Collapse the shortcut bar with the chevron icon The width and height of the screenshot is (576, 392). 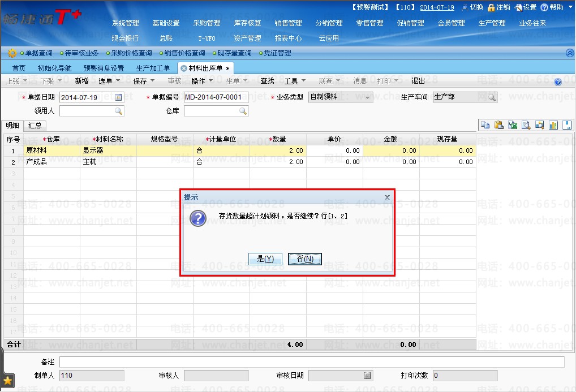click(x=570, y=53)
